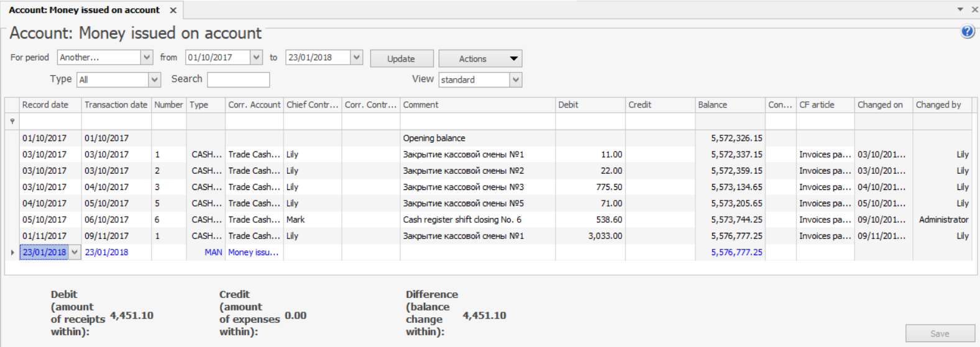Click the current row indicator arrow
This screenshot has height=347, width=980.
click(12, 253)
